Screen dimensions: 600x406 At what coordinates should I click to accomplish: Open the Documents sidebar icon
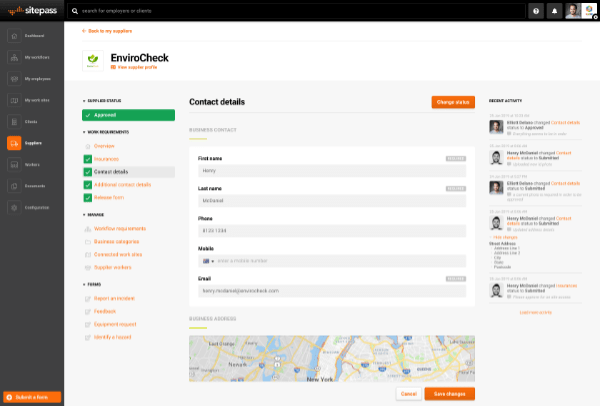(x=14, y=186)
